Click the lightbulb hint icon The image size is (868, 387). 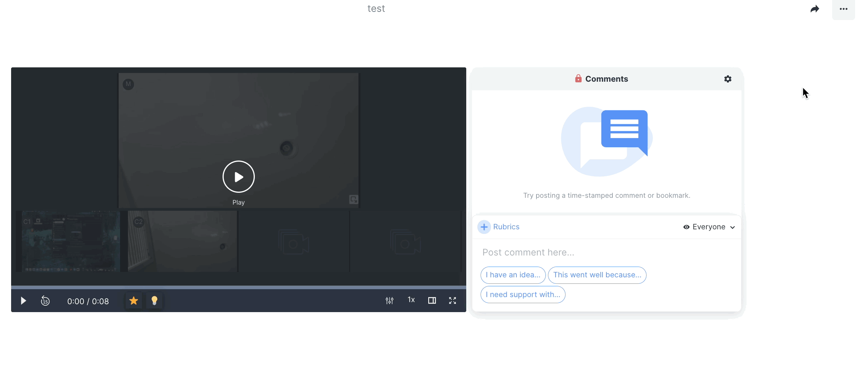click(x=154, y=301)
